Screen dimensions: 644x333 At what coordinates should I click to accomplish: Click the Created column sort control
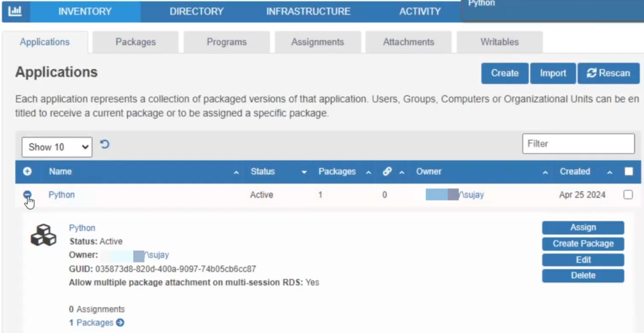tap(610, 173)
